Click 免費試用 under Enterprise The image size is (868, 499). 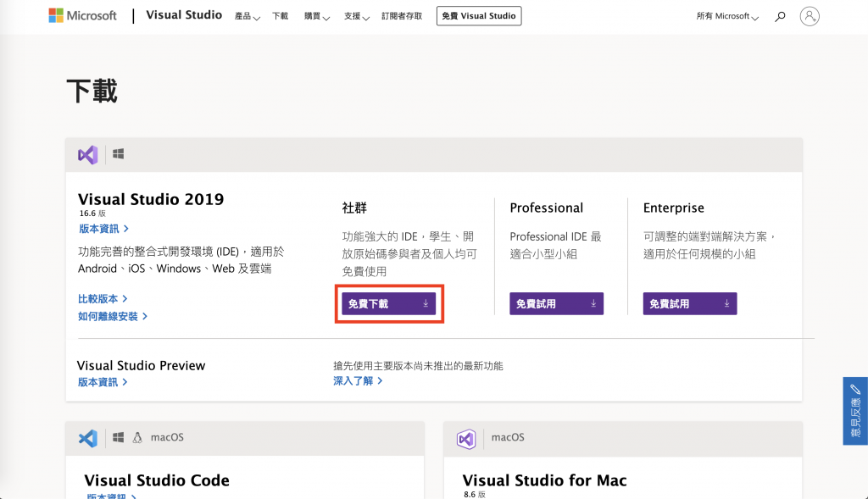point(690,303)
